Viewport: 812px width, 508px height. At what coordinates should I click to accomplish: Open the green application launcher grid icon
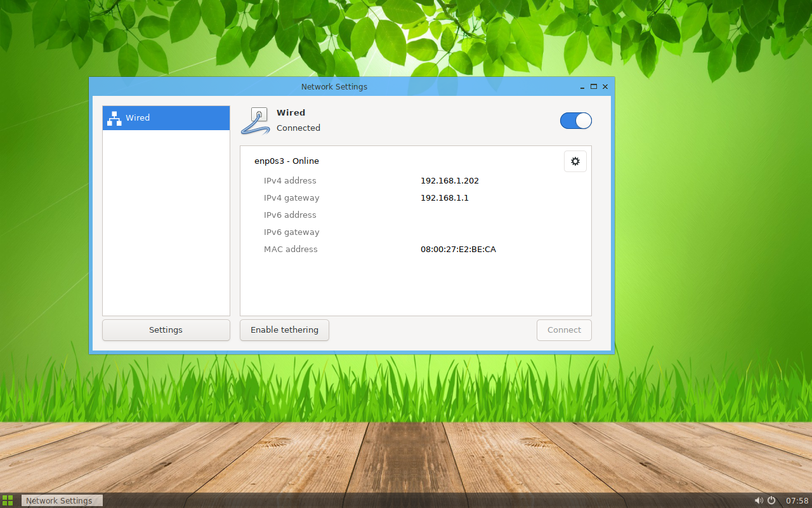8,500
